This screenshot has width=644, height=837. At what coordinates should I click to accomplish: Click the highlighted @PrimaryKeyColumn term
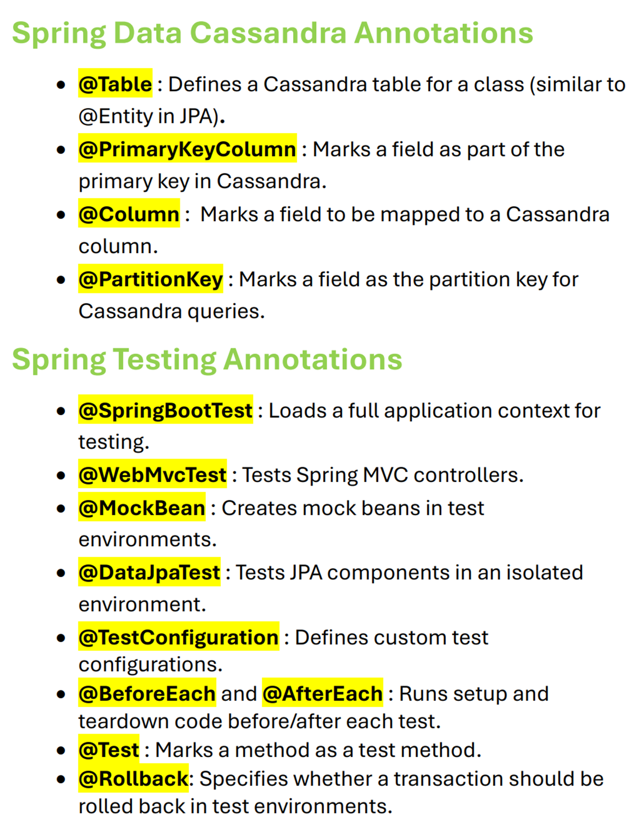187,149
